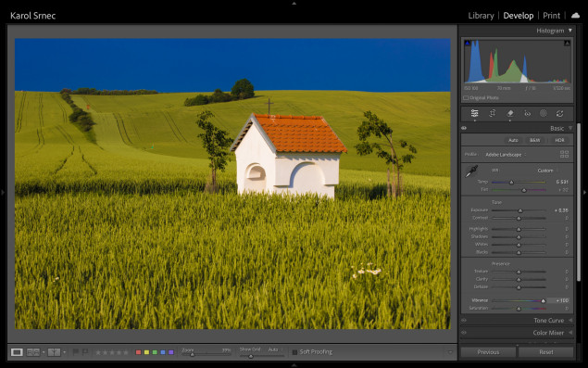Open the Masking tool
The height and width of the screenshot is (368, 588).
[544, 113]
